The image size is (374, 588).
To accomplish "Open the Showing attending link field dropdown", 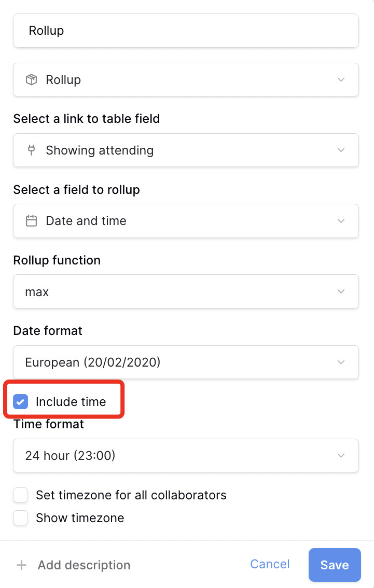I will [x=186, y=150].
